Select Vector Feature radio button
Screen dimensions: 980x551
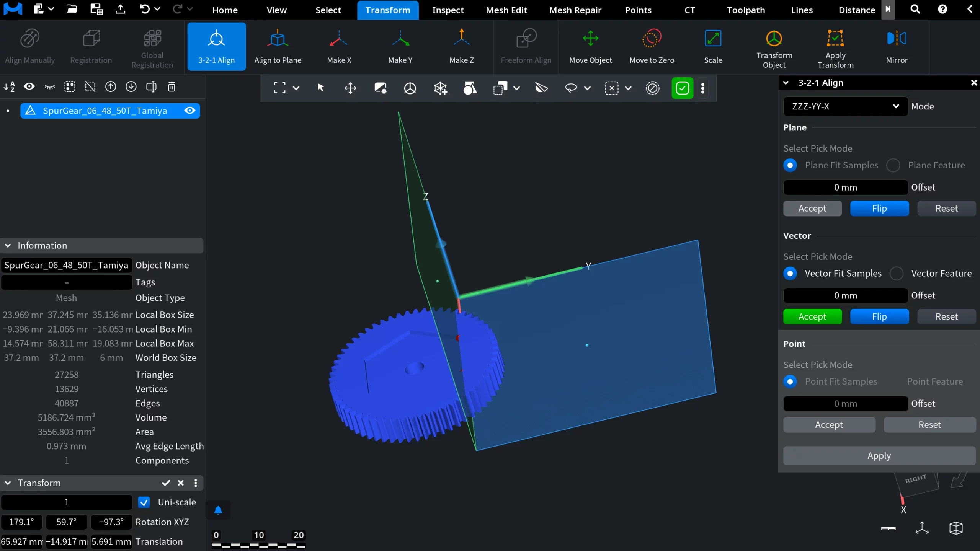point(897,274)
